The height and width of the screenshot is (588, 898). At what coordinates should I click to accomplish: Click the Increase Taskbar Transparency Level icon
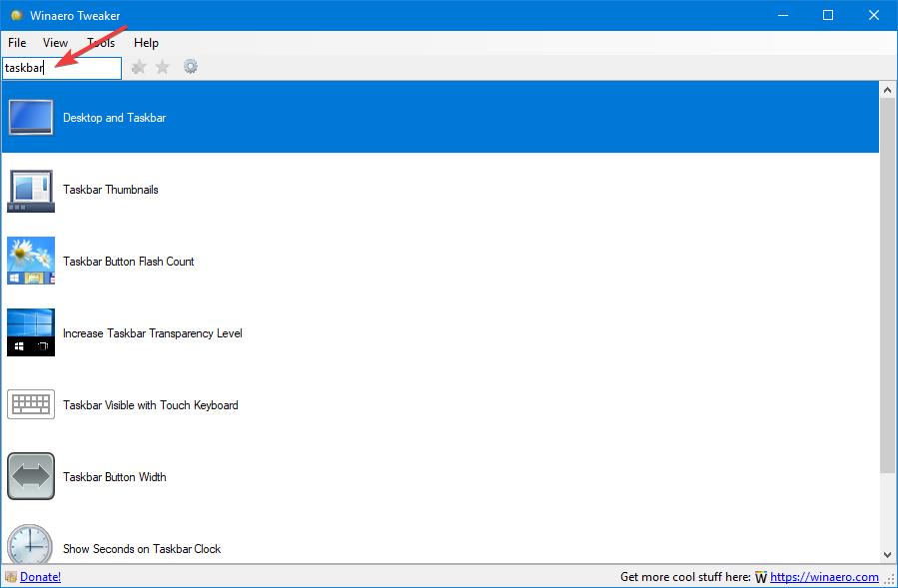31,332
